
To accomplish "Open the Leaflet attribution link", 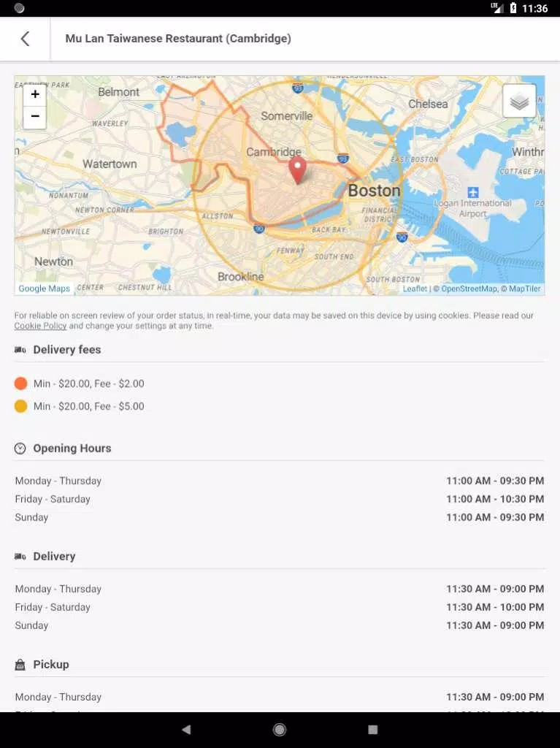I will [415, 289].
